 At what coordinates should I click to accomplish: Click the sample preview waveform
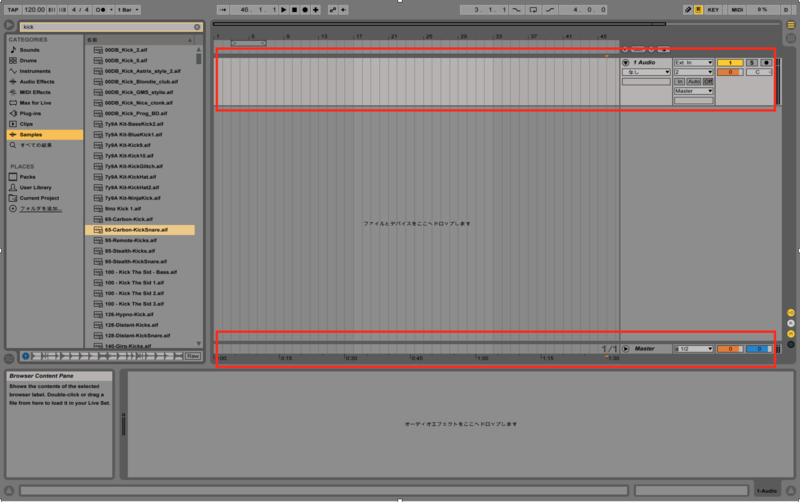coord(107,356)
